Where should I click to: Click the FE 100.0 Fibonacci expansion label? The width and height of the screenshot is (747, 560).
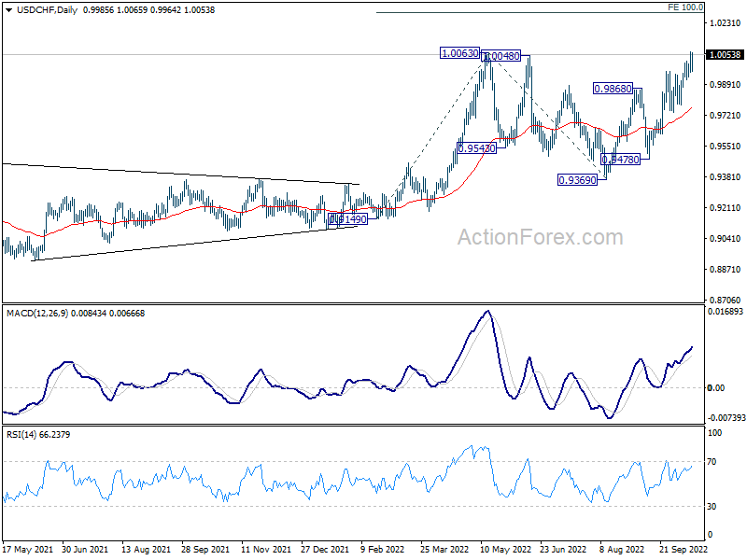coord(685,7)
